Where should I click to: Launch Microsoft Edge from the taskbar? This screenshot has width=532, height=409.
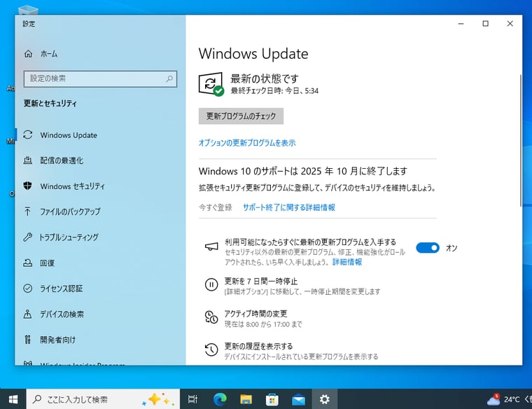[220, 399]
